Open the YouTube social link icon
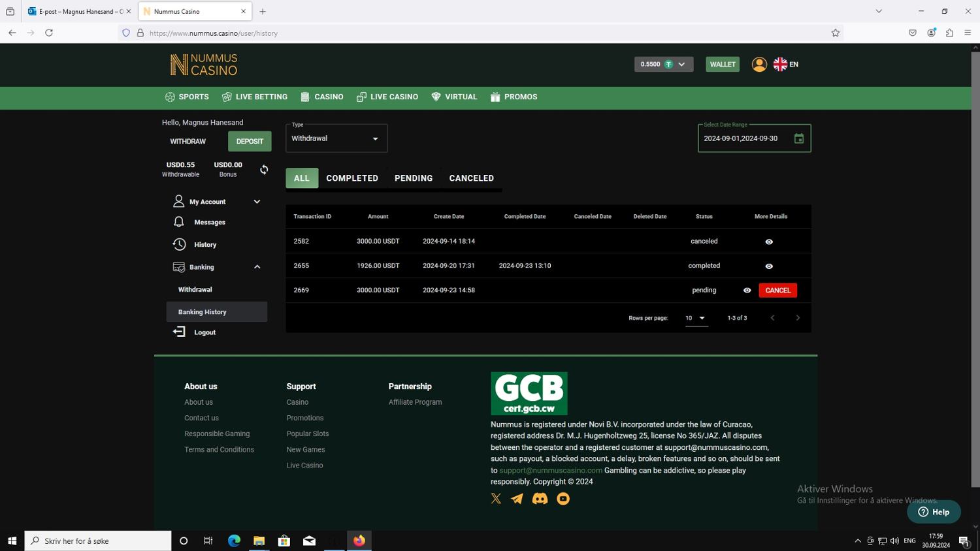The image size is (980, 551). click(x=563, y=499)
